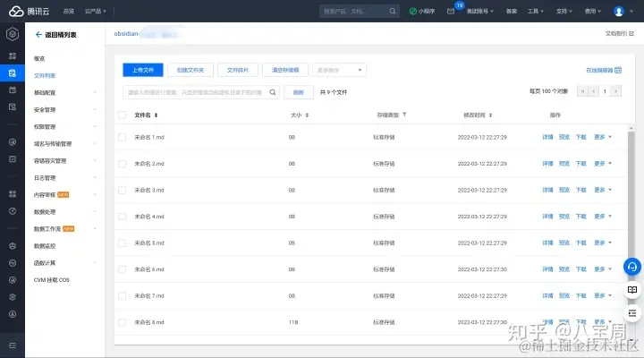The image size is (644, 358).
Task: Click the user avatar icon
Action: click(619, 11)
